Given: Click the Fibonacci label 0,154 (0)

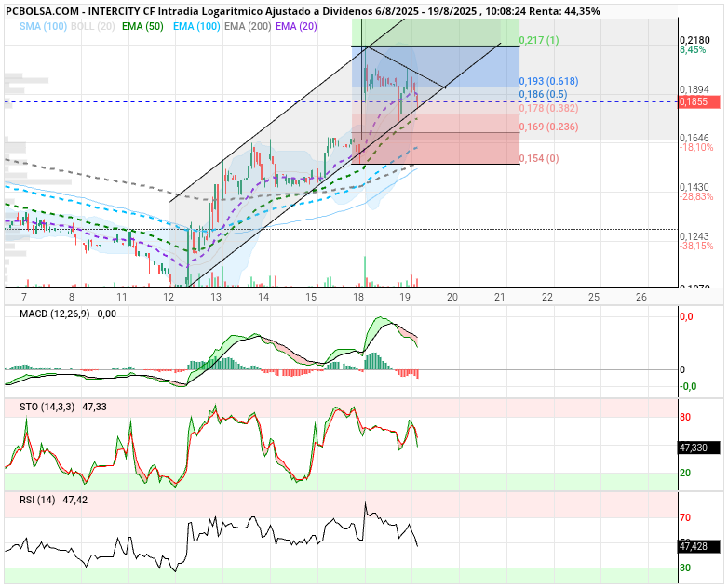Looking at the screenshot, I should pos(539,158).
